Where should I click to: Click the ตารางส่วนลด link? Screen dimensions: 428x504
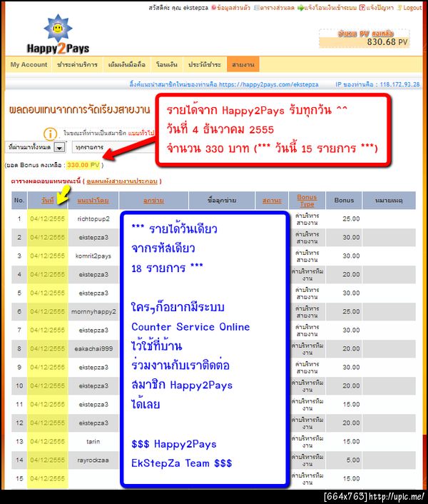pyautogui.click(x=277, y=8)
